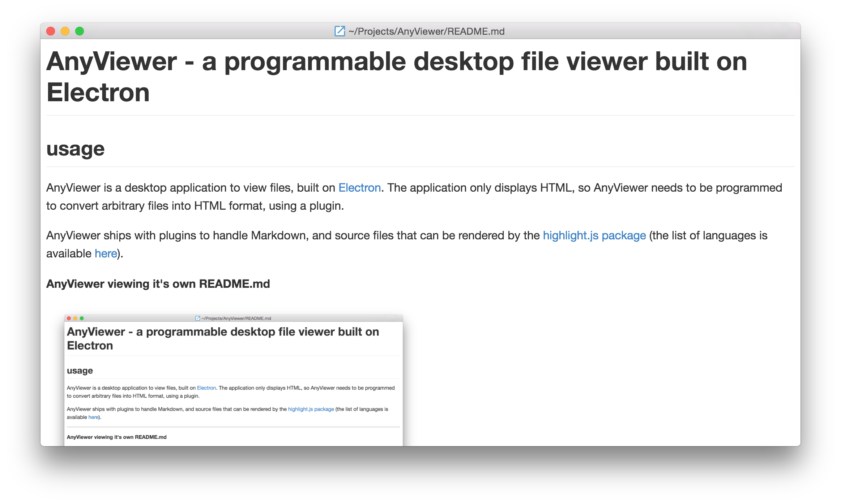
Task: Click the small document icon in embedded title bar
Action: click(x=197, y=318)
